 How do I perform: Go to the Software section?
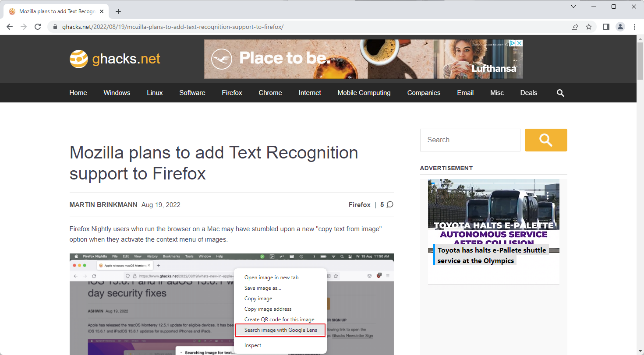point(192,93)
